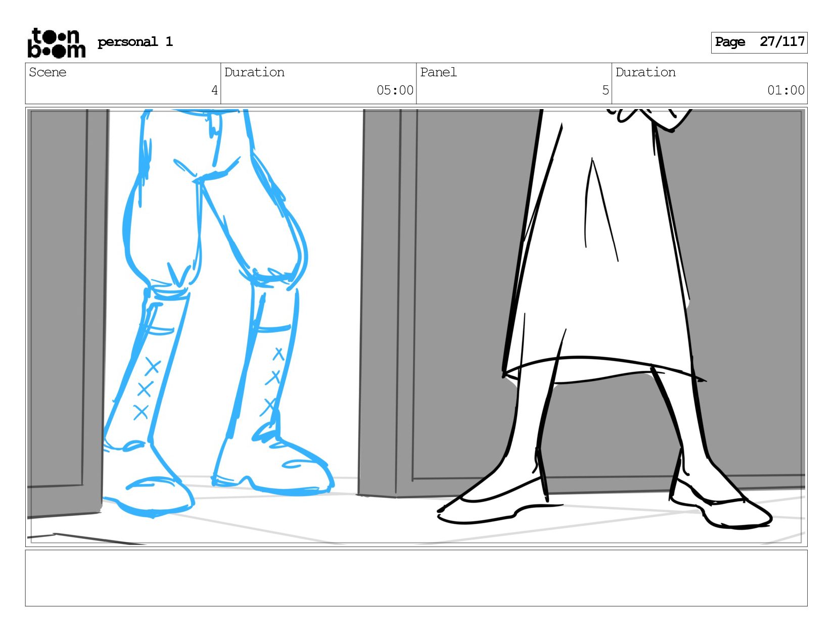Click the scene number value '4'
Viewport: 834px width, 644px height.
[x=214, y=90]
